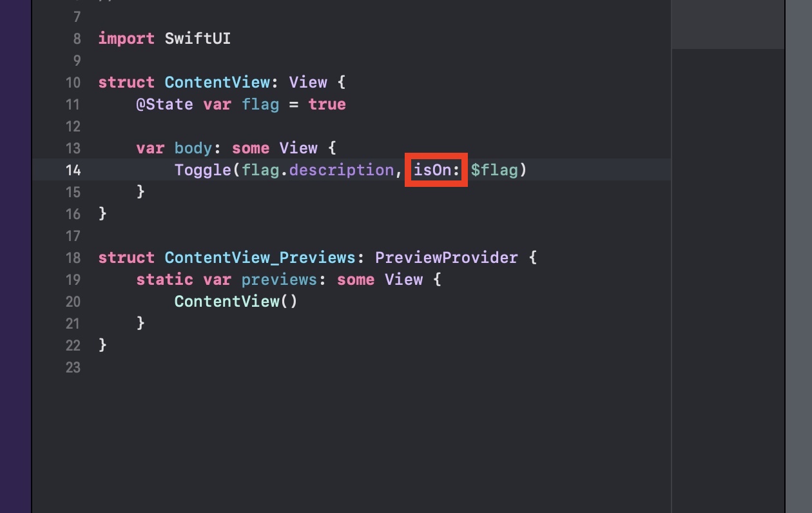The image size is (812, 513).
Task: Click line number 14 in the gutter
Action: pos(73,170)
